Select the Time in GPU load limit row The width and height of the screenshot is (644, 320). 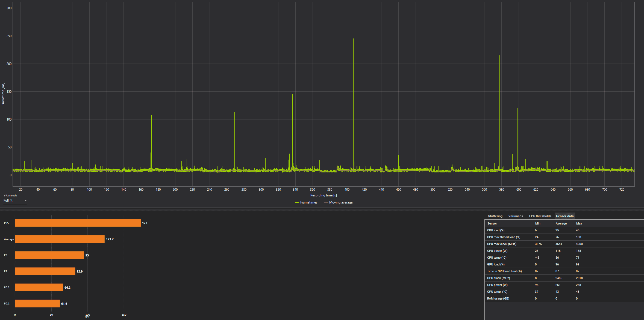(504, 271)
